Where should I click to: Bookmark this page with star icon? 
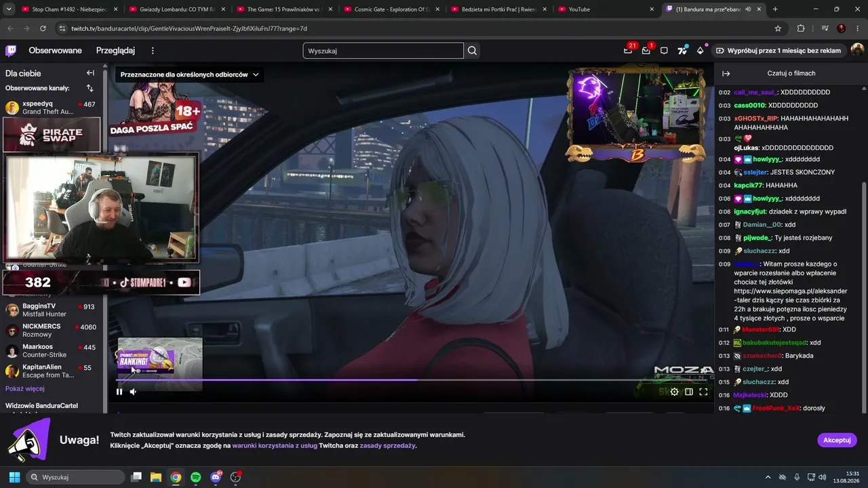778,28
